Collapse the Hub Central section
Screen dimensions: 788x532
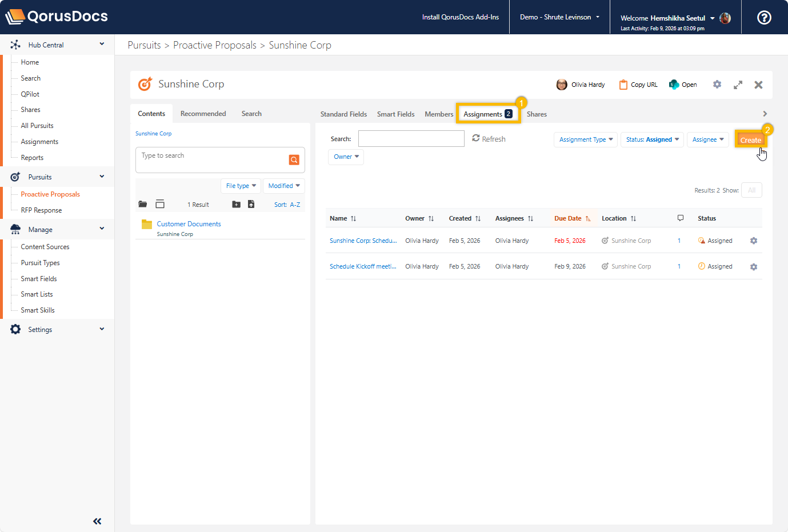pos(102,44)
